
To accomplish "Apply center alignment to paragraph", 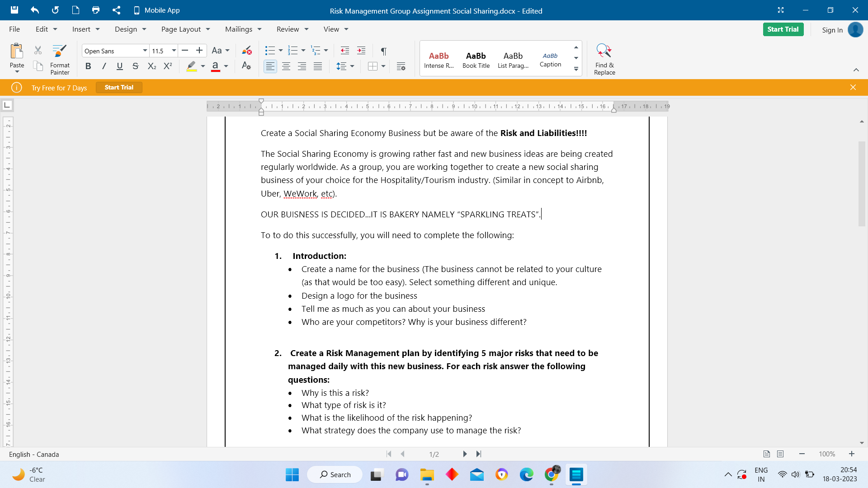I will pyautogui.click(x=286, y=66).
